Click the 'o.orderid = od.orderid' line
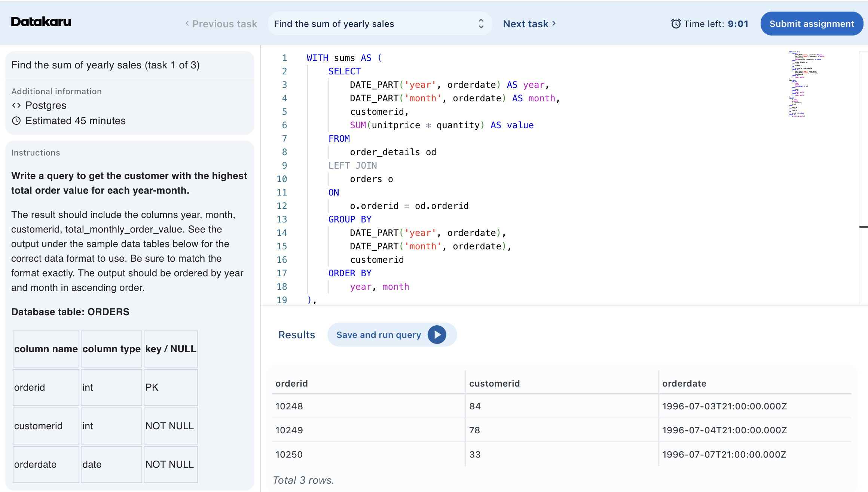This screenshot has height=492, width=868. pos(409,206)
